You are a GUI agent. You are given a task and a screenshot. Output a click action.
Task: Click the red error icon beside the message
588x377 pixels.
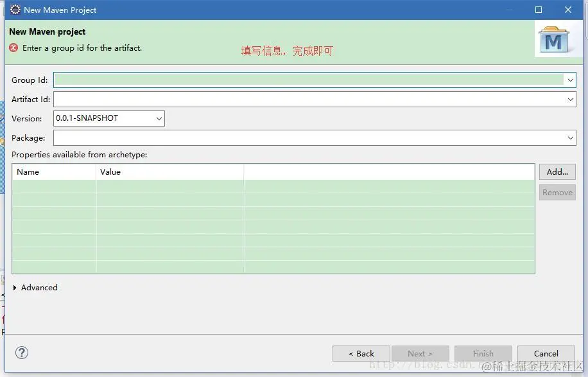[x=13, y=48]
